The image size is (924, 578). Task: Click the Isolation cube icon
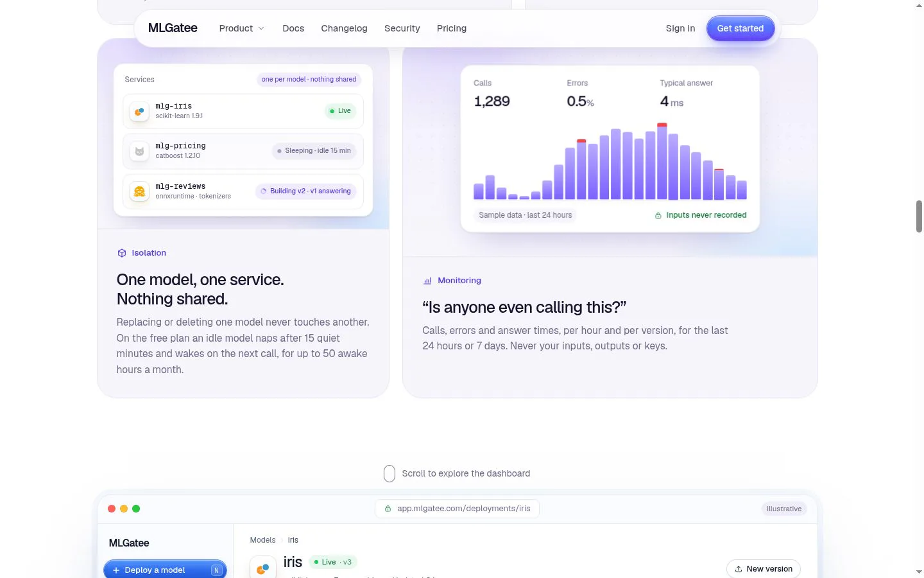click(x=122, y=253)
